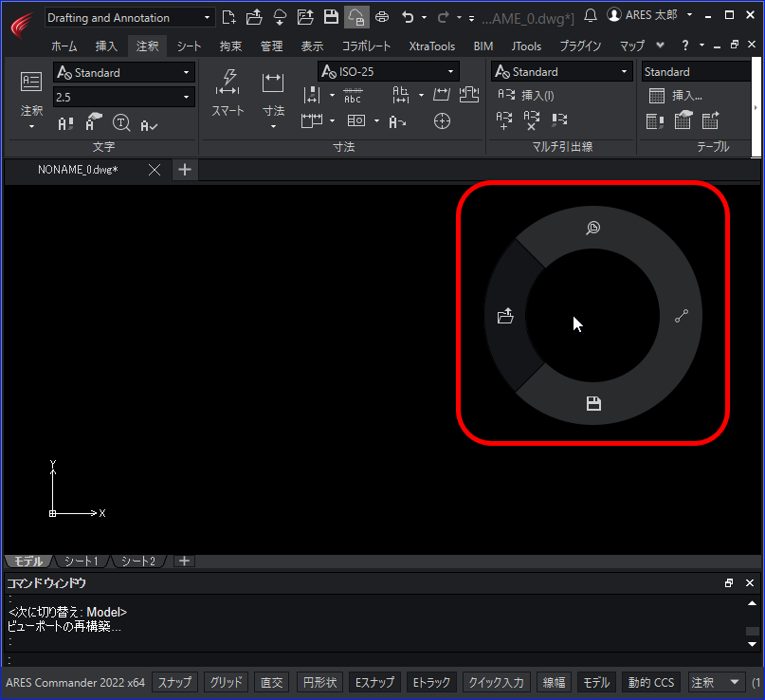
Task: Toggle グリッド display in the status bar
Action: point(227,682)
